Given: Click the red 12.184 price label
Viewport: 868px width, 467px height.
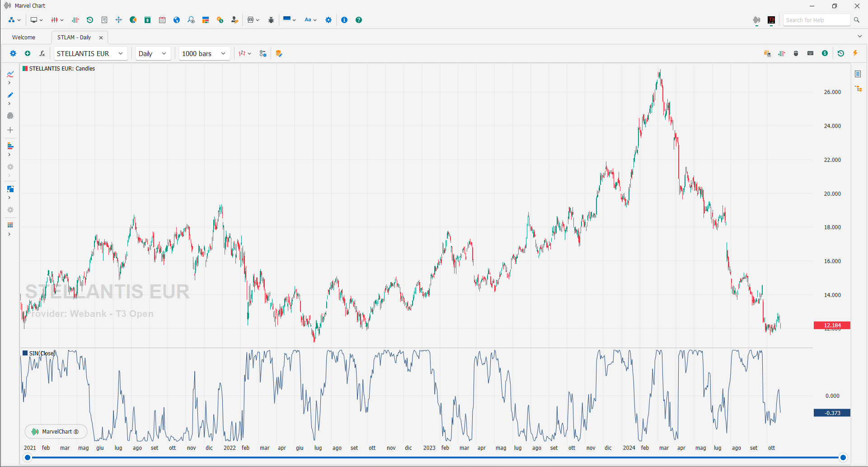Looking at the screenshot, I should 832,325.
